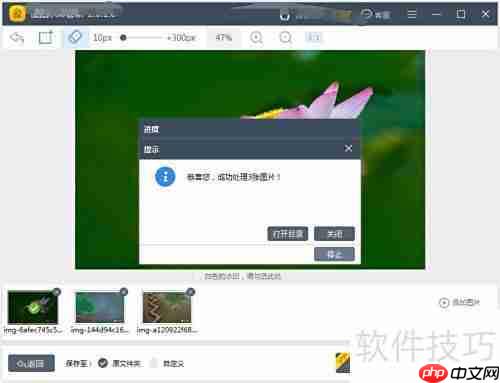The image size is (500, 383).
Task: Select the custom folder radio option
Action: pos(154,363)
